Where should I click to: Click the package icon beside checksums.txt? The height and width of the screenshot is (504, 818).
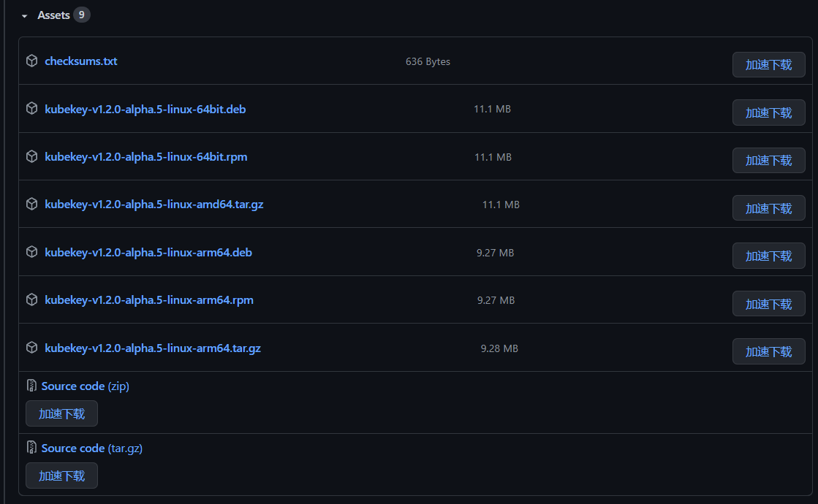(32, 61)
